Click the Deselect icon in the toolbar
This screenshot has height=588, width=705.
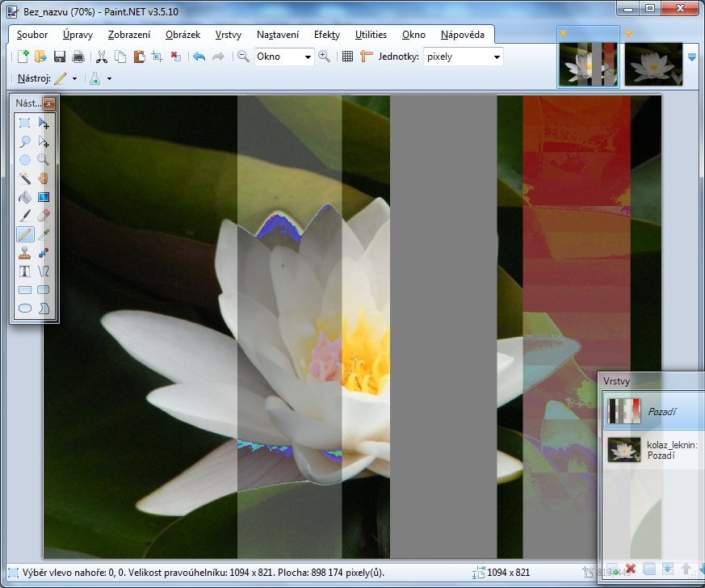pyautogui.click(x=176, y=57)
